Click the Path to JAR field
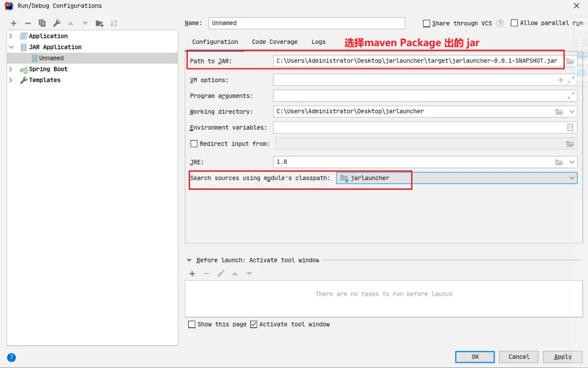Screen dimensions: 588x368 point(418,61)
